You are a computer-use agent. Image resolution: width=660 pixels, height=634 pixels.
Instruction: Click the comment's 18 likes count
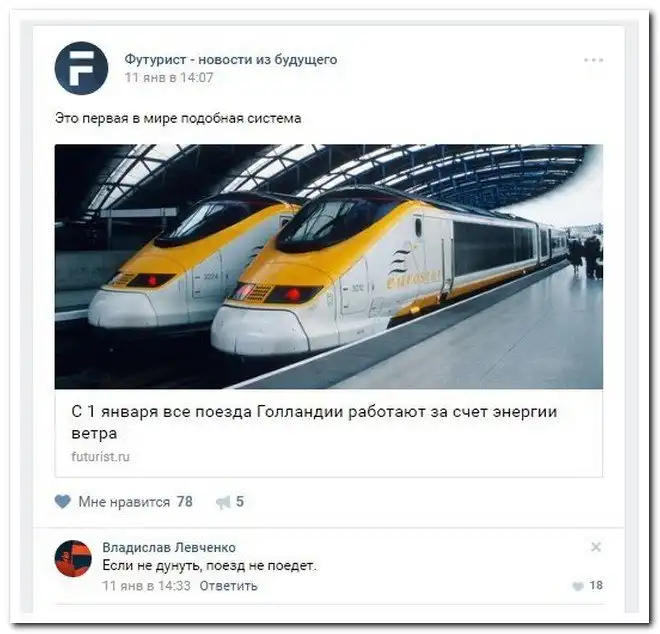pos(596,585)
